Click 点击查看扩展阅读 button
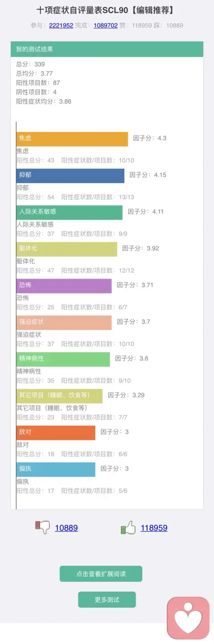 coord(101,574)
